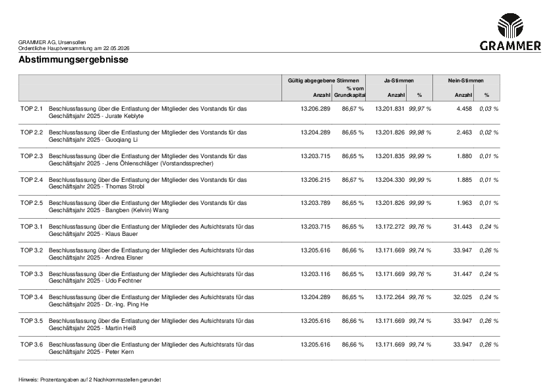The height and width of the screenshot is (392, 555).
Task: Select the TOP 3.4 row label
Action: pyautogui.click(x=32, y=297)
